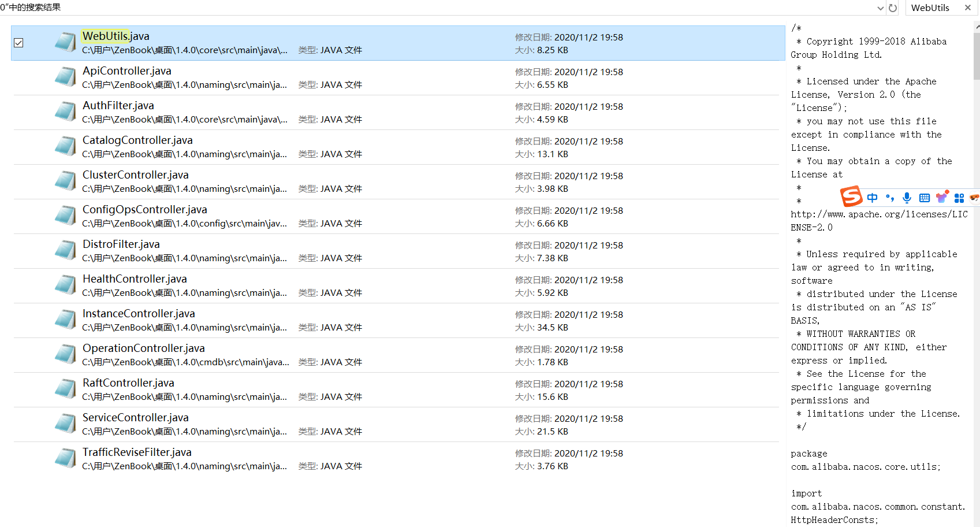Uncheck the WebUtils.java selection checkbox
This screenshot has width=980, height=527.
(18, 43)
